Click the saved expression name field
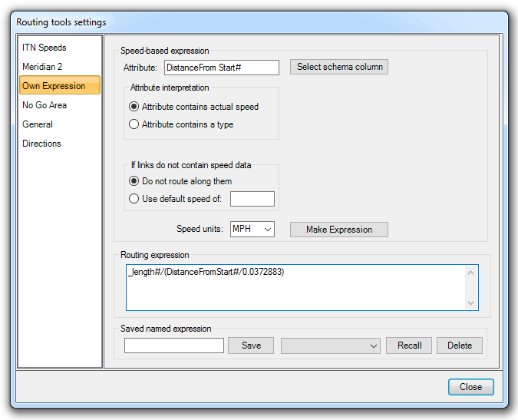Image resolution: width=518 pixels, height=420 pixels. coord(173,346)
